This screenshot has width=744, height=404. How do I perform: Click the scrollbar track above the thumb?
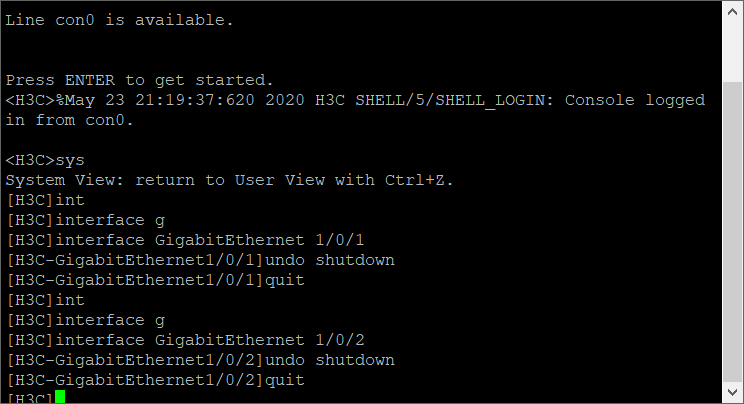[x=733, y=52]
